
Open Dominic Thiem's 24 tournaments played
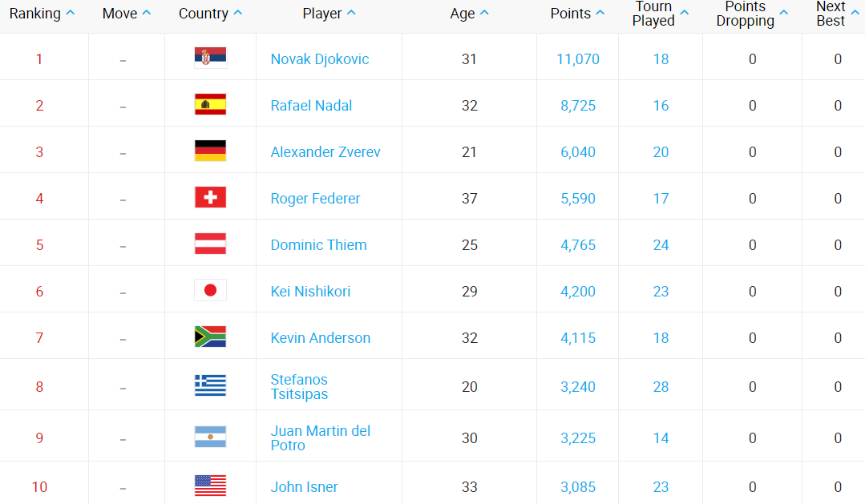[661, 244]
